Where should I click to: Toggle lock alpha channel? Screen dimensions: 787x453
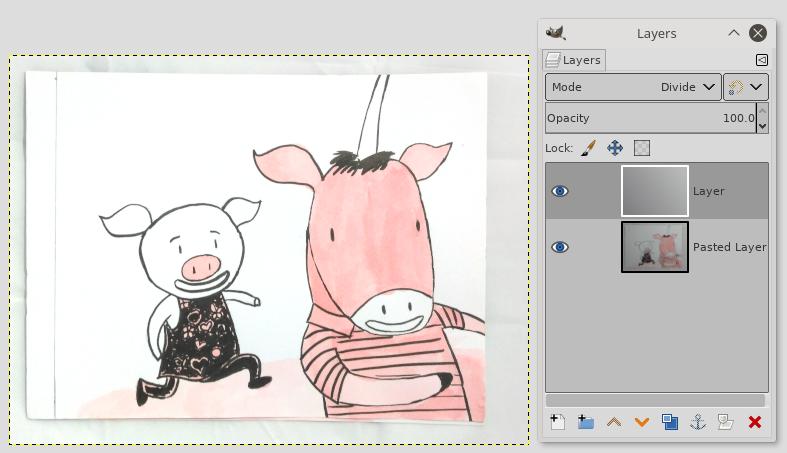[x=642, y=148]
